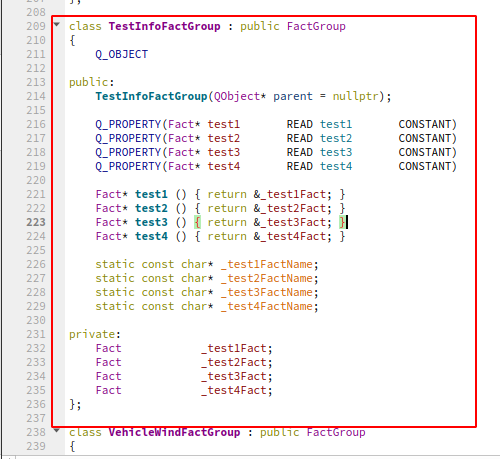Screen dimensions: 500x459
Task: Click the private: access specifier
Action: point(94,334)
